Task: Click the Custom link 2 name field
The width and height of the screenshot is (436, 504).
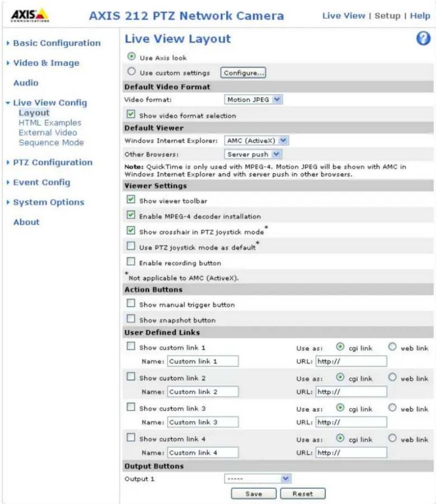Action: click(x=203, y=391)
